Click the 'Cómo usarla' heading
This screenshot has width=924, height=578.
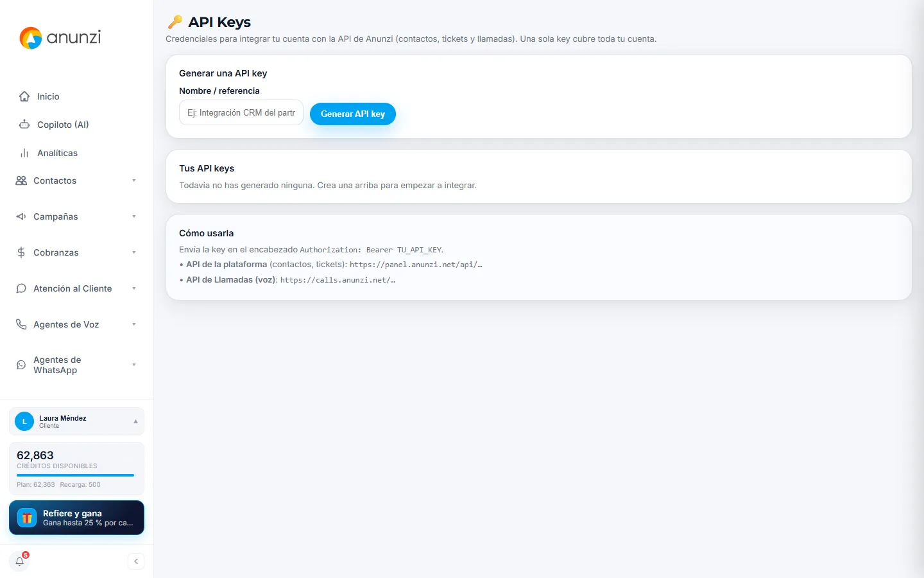(207, 233)
